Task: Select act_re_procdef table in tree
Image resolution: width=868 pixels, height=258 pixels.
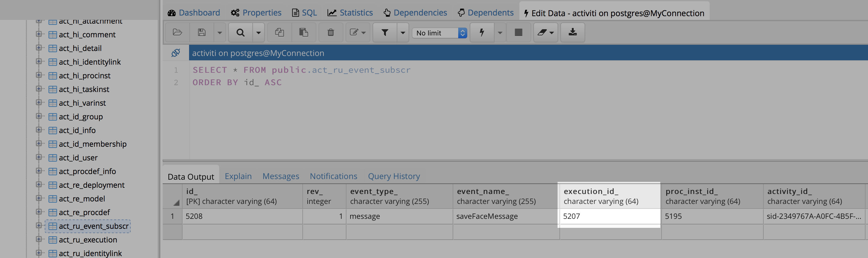Action: [84, 213]
